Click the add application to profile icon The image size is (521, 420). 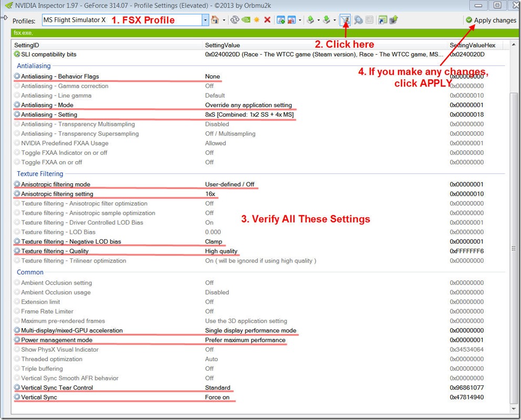pyautogui.click(x=281, y=20)
